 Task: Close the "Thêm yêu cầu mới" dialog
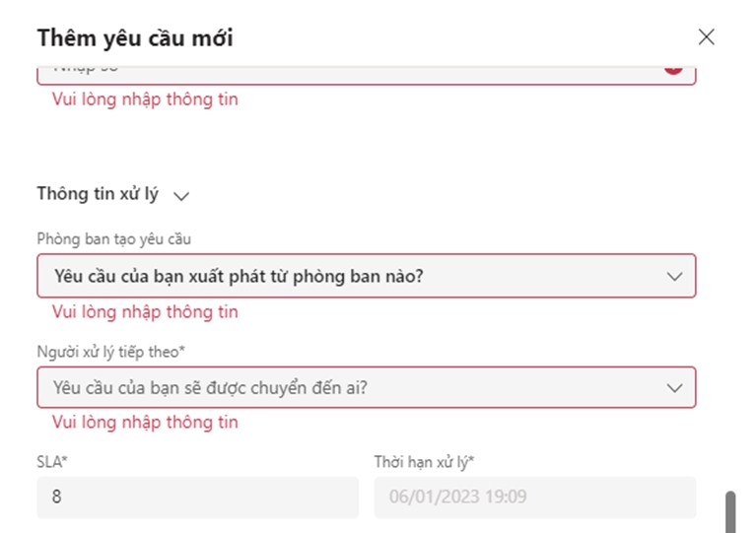point(706,37)
